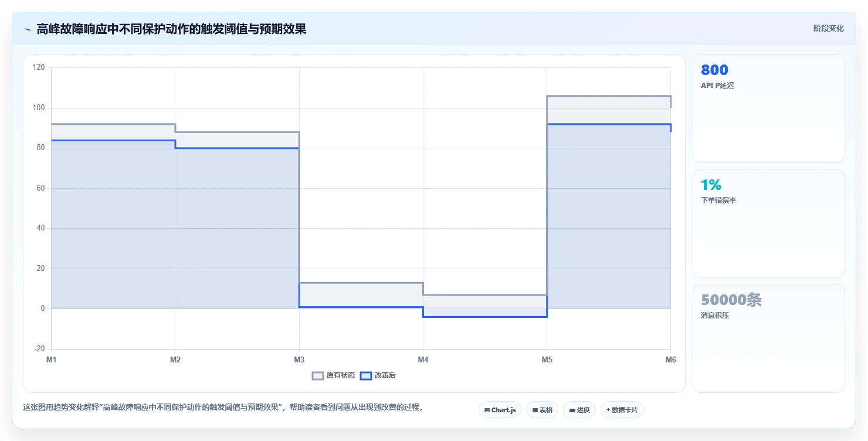Click the lightning icon beside the title
The image size is (868, 441).
point(28,29)
